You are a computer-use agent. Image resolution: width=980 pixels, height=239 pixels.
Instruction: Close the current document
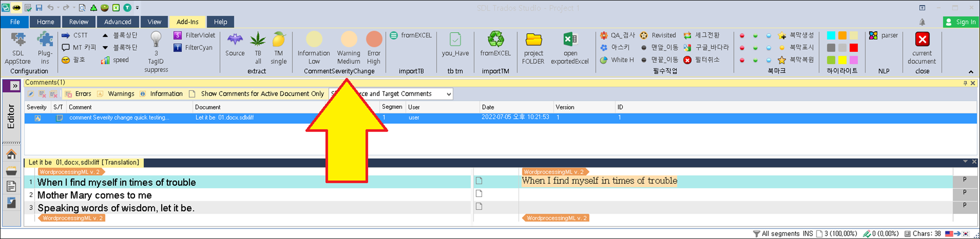click(922, 48)
